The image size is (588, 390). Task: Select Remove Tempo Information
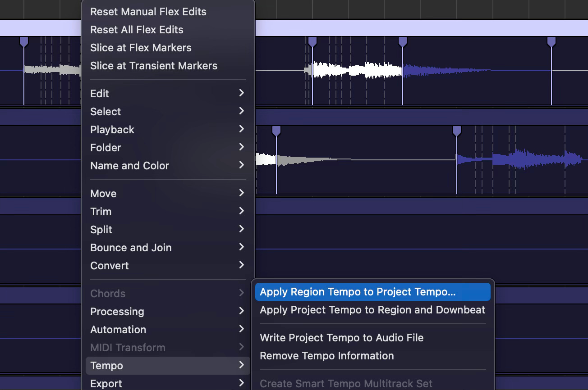tap(372, 355)
